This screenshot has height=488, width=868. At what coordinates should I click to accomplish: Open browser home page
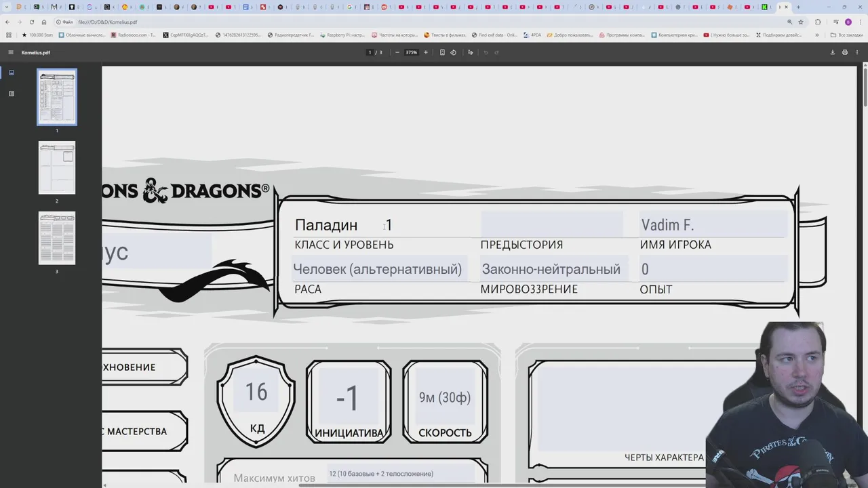pyautogui.click(x=44, y=22)
